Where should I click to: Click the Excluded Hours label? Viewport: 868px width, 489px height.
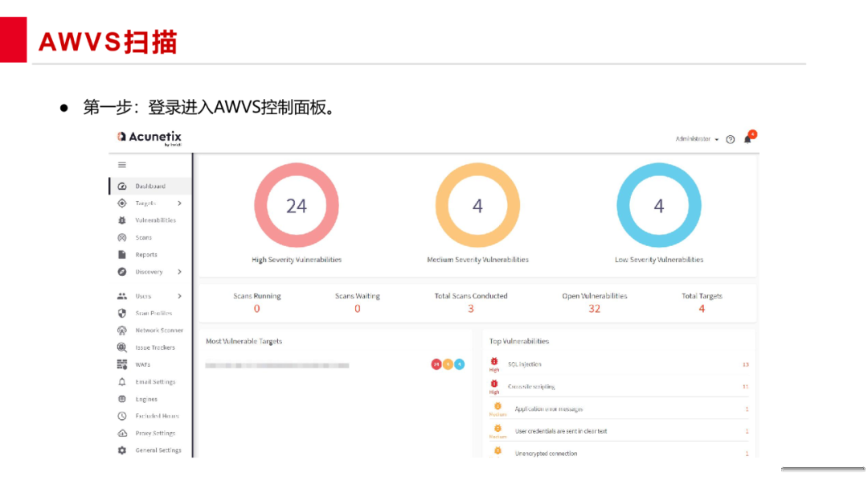click(x=158, y=417)
